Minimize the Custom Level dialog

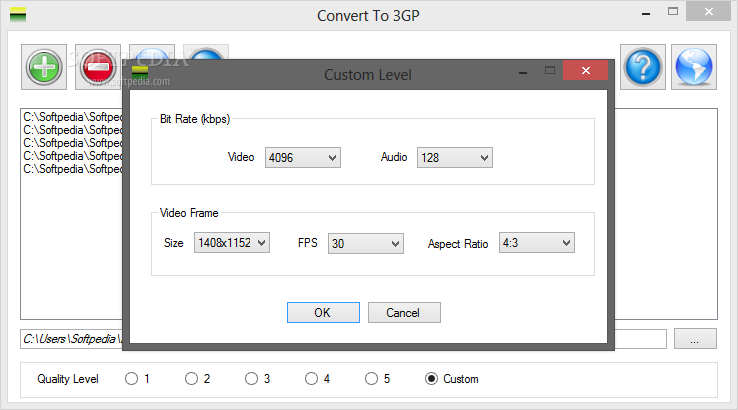point(523,72)
